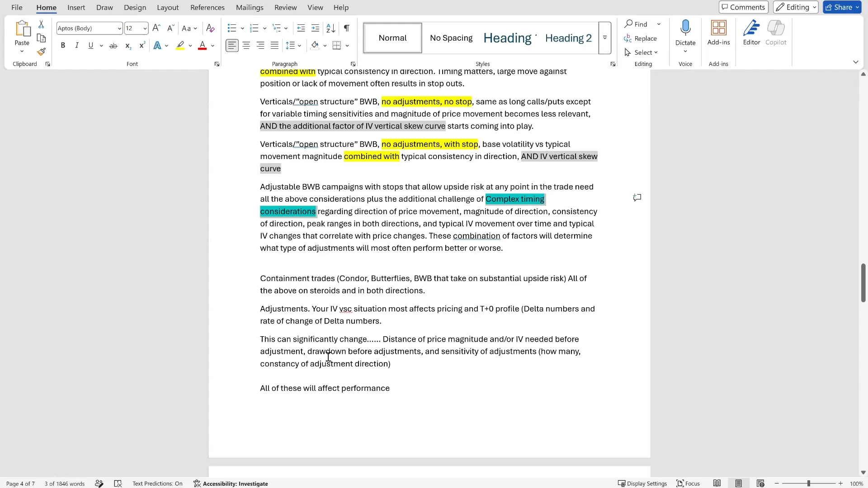The image size is (868, 488).
Task: Show paragraph marks with pilcrow icon
Action: coord(346,28)
